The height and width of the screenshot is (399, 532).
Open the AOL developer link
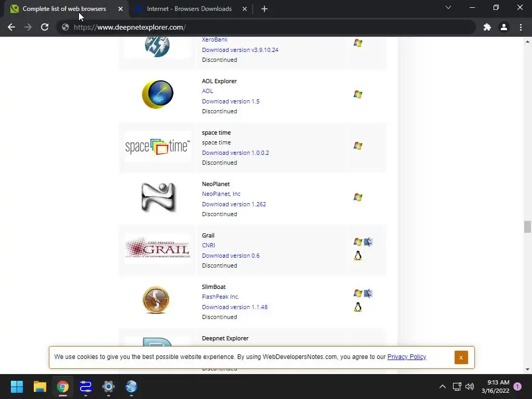click(x=208, y=91)
